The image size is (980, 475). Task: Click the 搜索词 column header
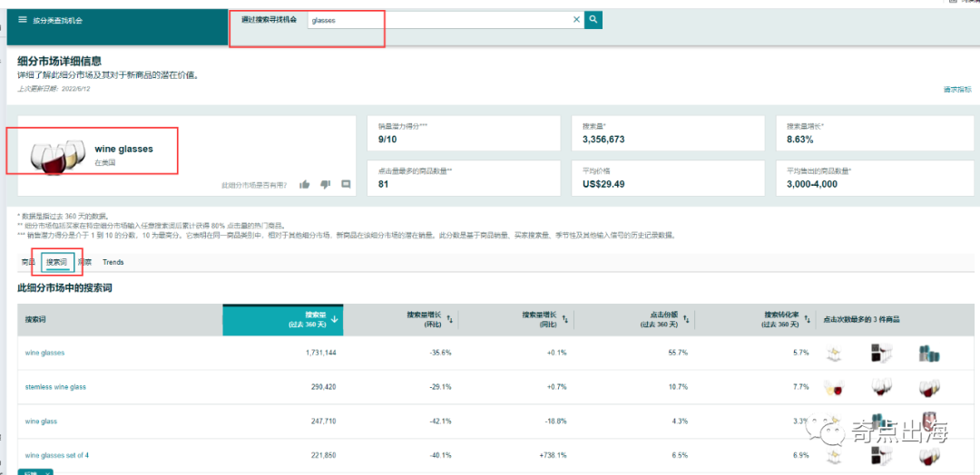click(x=35, y=320)
